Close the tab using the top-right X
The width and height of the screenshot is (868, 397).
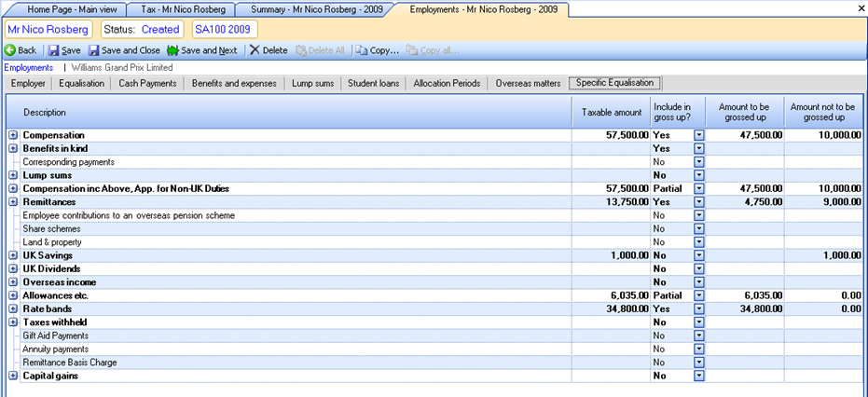861,10
